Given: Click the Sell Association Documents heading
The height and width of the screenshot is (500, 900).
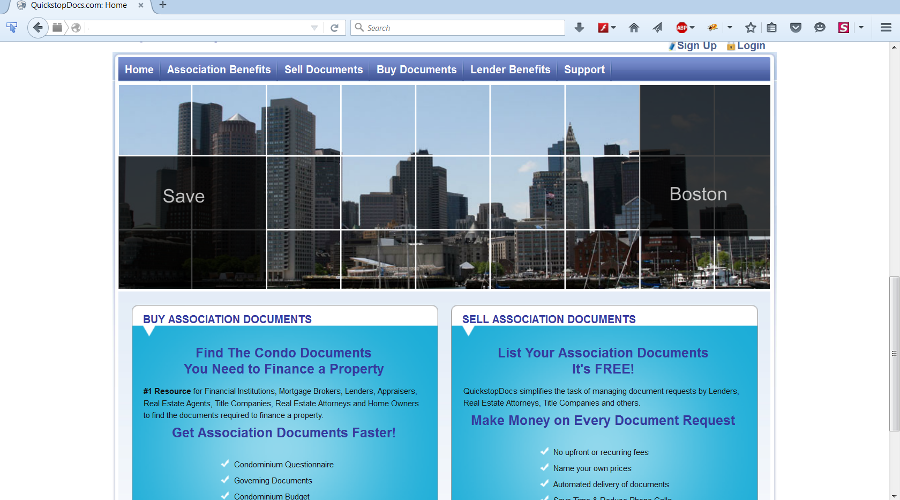Looking at the screenshot, I should [x=549, y=319].
